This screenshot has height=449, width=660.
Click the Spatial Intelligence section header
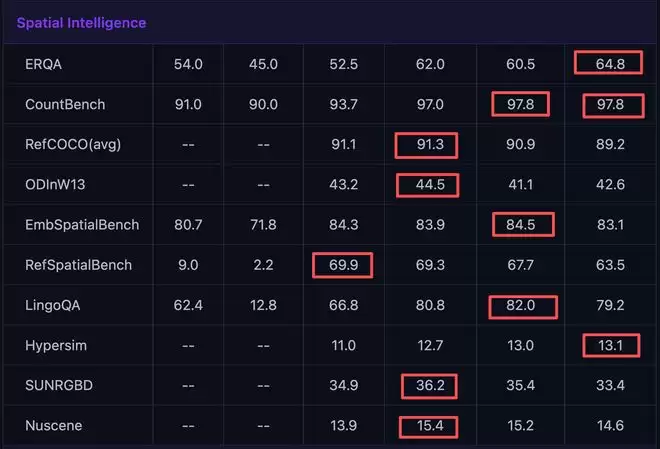coord(81,22)
